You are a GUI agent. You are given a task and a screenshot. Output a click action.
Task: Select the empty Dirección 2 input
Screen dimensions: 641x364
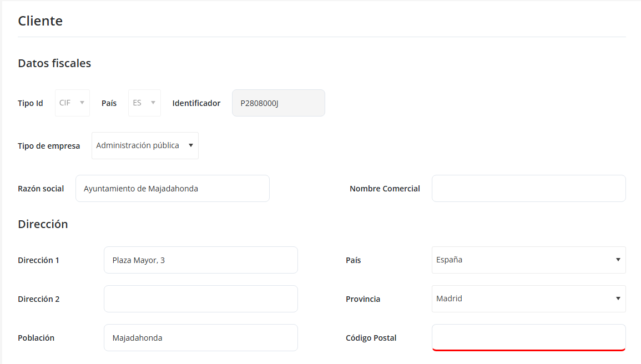tap(200, 299)
